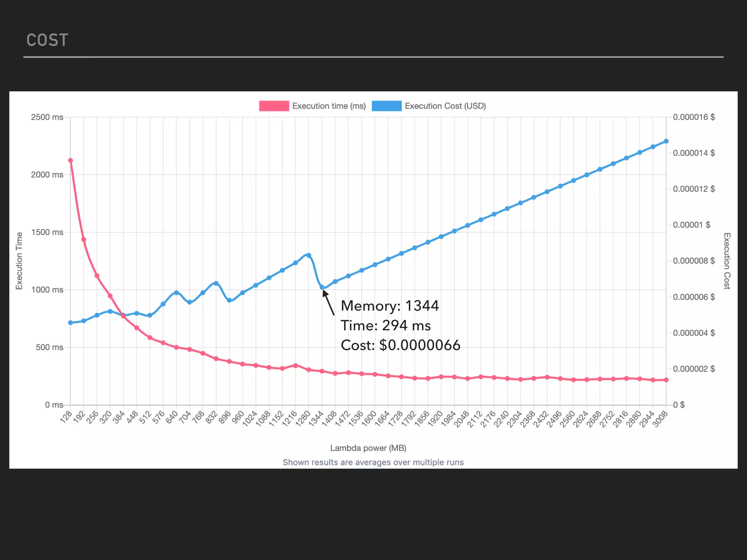Screen dimensions: 747x560
Task: Click the 'Cost: $0.0000066' annotation text
Action: [x=400, y=345]
